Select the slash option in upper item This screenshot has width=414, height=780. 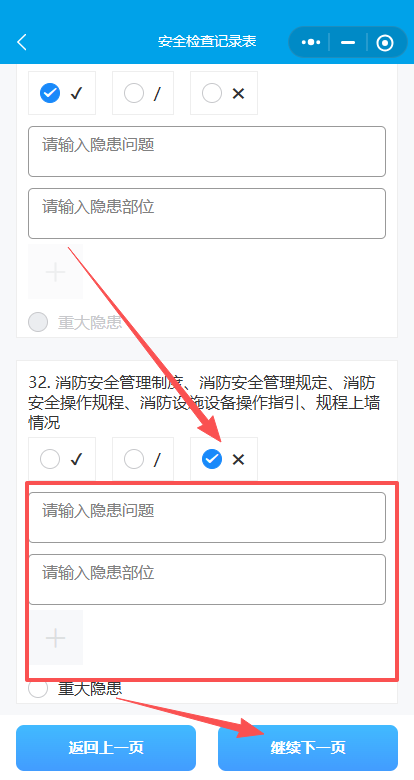pos(143,93)
